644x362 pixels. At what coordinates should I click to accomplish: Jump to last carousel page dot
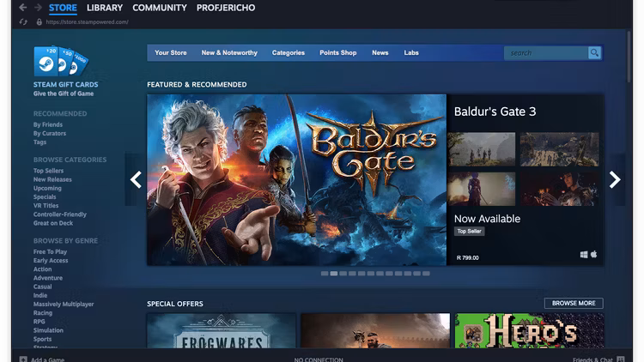point(426,274)
